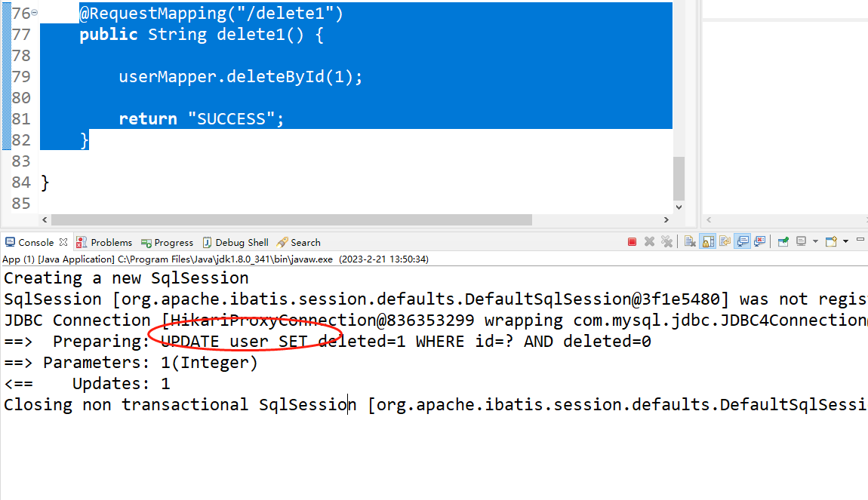Clear the console output
868x500 pixels.
[690, 241]
